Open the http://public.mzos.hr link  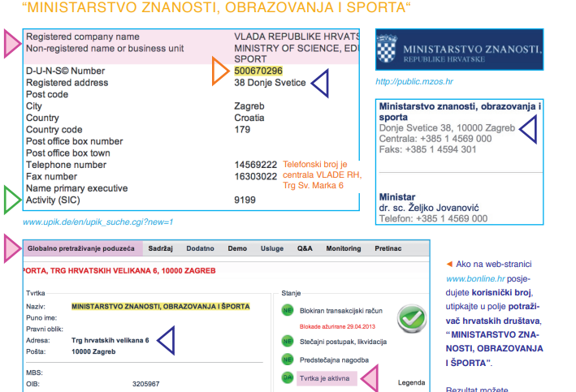(414, 81)
